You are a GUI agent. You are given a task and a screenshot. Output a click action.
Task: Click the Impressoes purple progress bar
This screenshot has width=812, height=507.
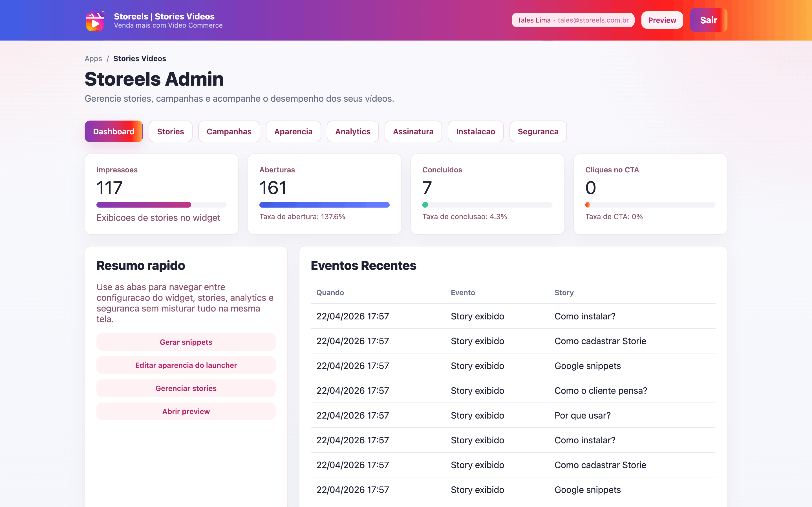[144, 205]
